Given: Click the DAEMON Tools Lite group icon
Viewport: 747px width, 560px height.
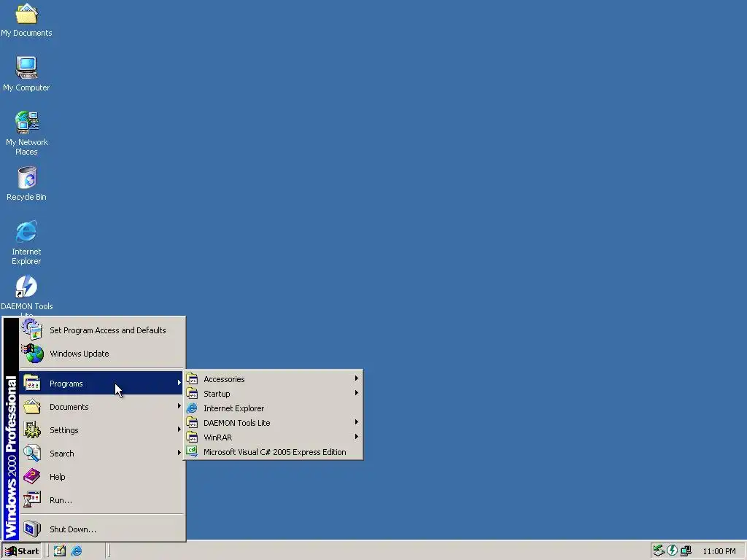Looking at the screenshot, I should click(192, 423).
